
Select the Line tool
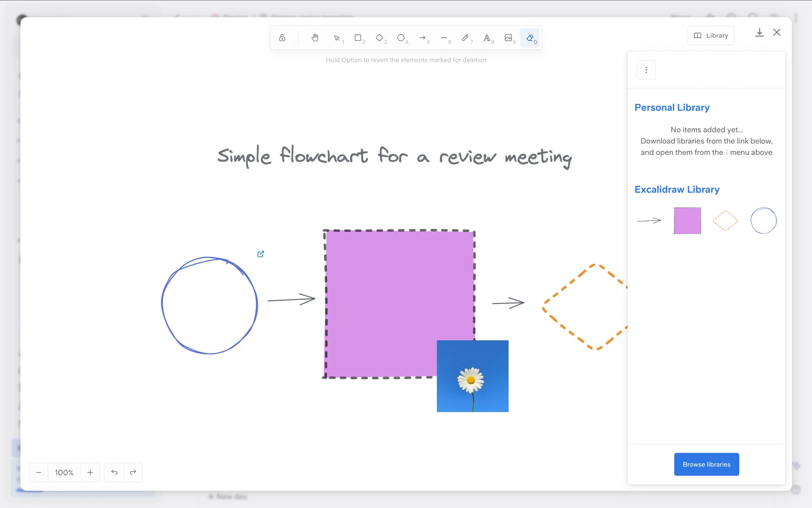coord(444,38)
